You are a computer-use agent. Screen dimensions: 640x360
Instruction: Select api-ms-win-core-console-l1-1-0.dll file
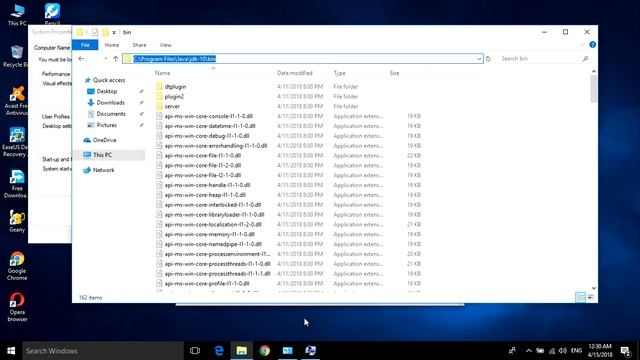coord(209,116)
